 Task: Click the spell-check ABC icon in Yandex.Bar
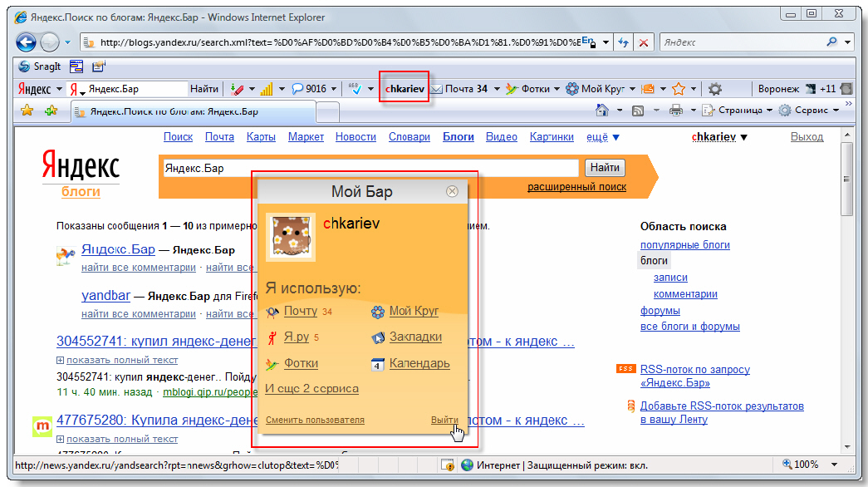coord(356,89)
